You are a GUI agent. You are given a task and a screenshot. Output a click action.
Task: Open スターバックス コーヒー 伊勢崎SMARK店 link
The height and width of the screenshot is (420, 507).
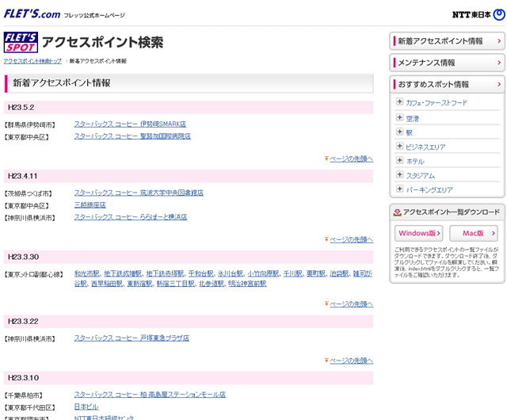tap(130, 124)
